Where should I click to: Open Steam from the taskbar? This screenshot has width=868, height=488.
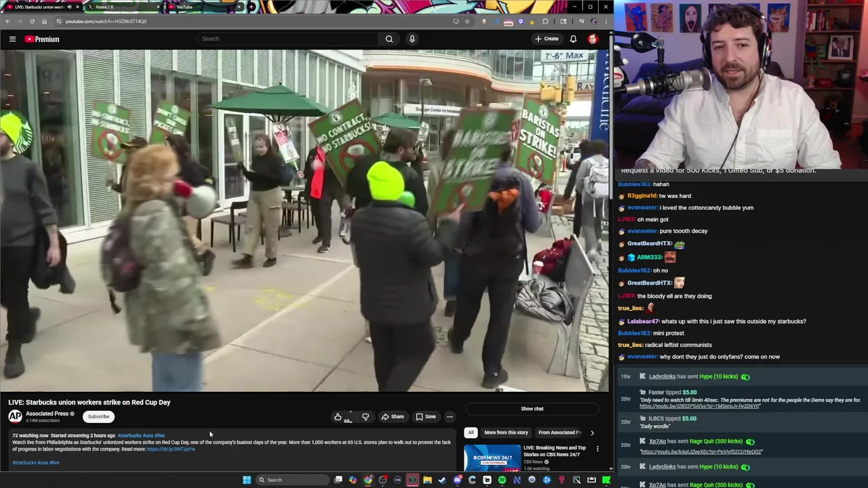pyautogui.click(x=442, y=480)
